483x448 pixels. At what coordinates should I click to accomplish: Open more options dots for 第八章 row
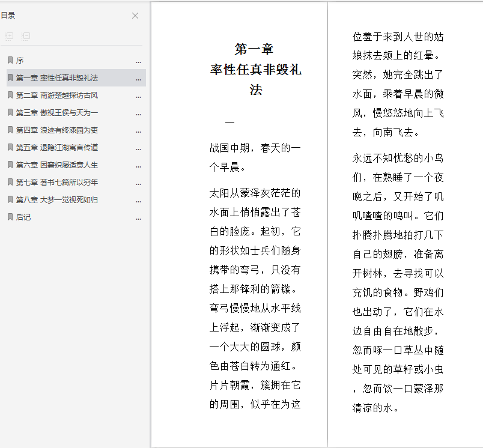click(139, 201)
